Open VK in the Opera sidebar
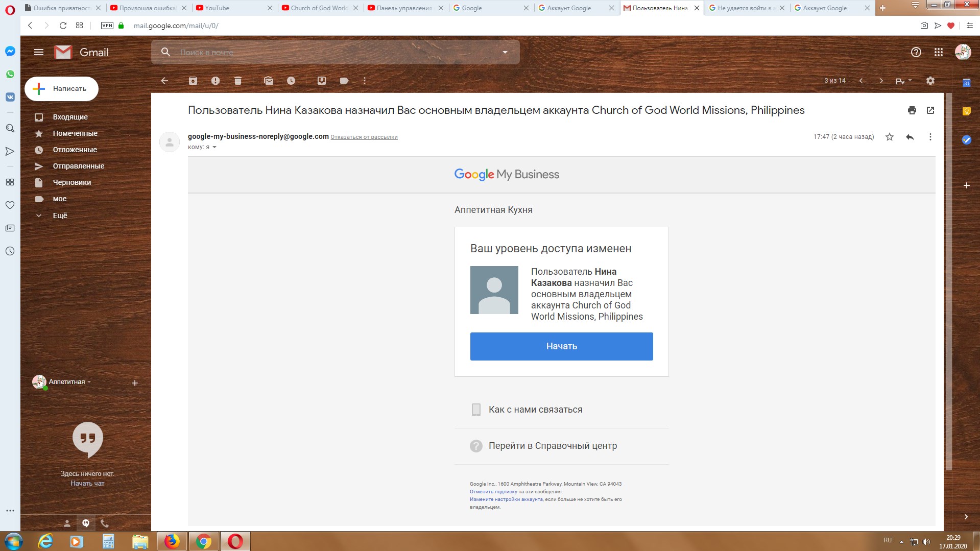This screenshot has width=980, height=551. click(10, 97)
